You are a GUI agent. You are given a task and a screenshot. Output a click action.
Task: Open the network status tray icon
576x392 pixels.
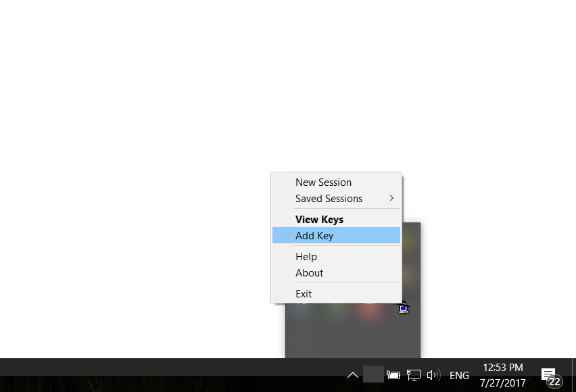(413, 375)
